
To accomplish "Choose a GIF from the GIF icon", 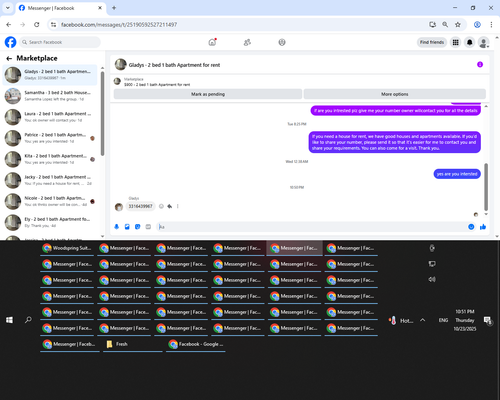I will click(x=148, y=227).
